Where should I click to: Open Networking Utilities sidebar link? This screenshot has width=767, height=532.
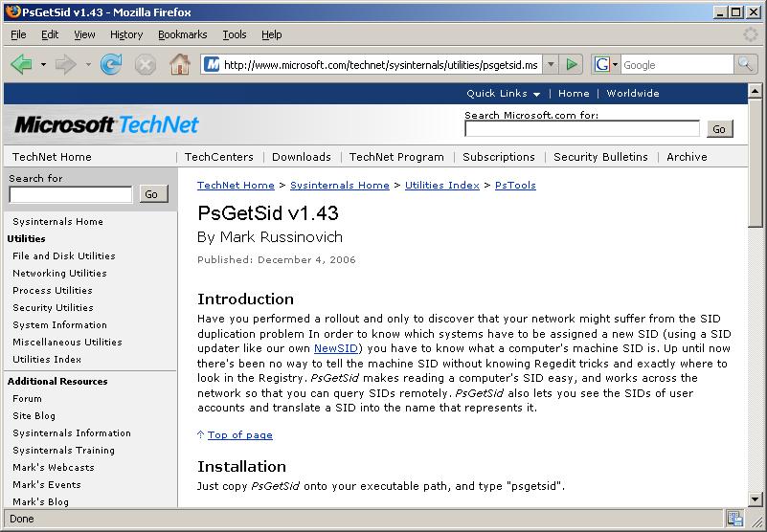(59, 274)
